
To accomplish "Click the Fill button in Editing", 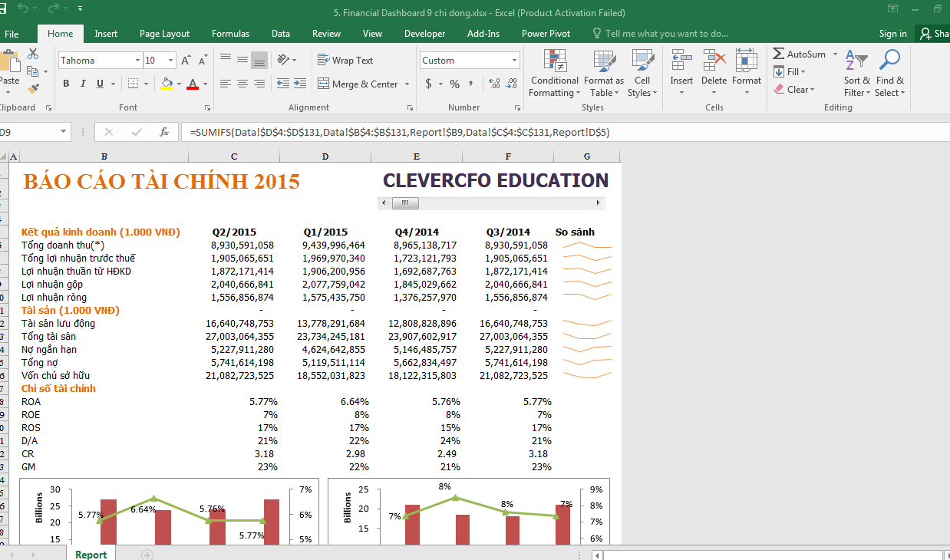I will [790, 71].
